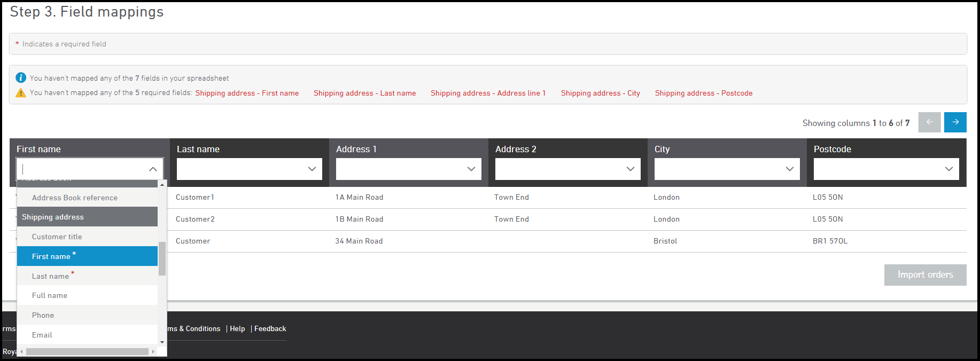Click the Shipping address group header

pyautogui.click(x=88, y=217)
